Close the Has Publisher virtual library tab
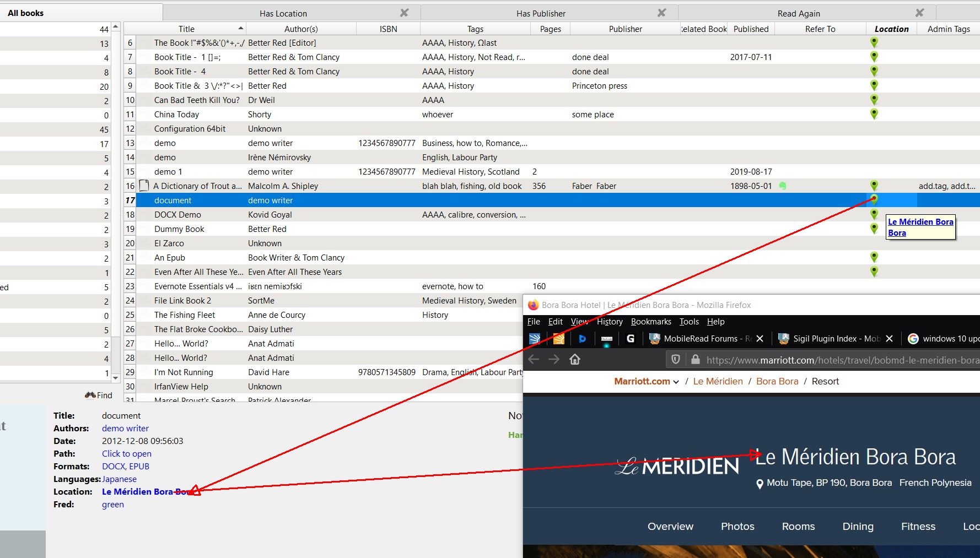Viewport: 980px width, 558px height. pos(661,13)
